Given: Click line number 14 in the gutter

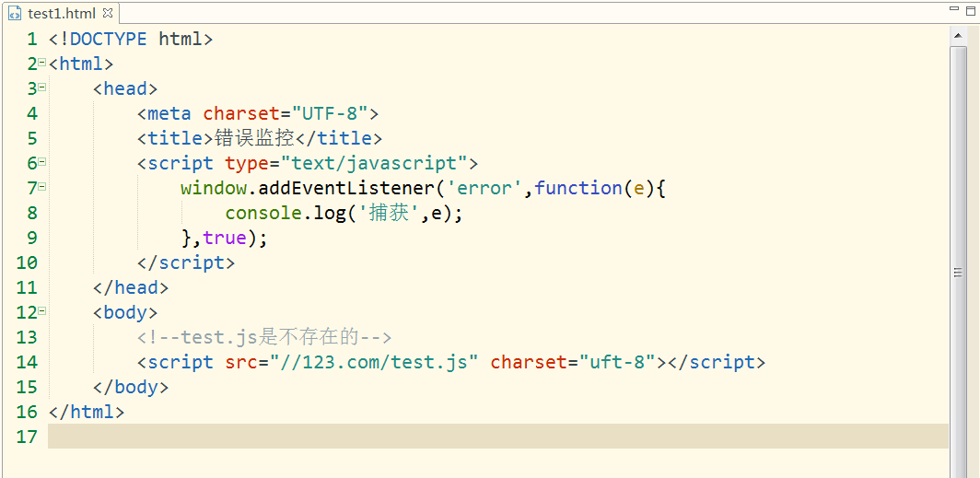Looking at the screenshot, I should [27, 362].
